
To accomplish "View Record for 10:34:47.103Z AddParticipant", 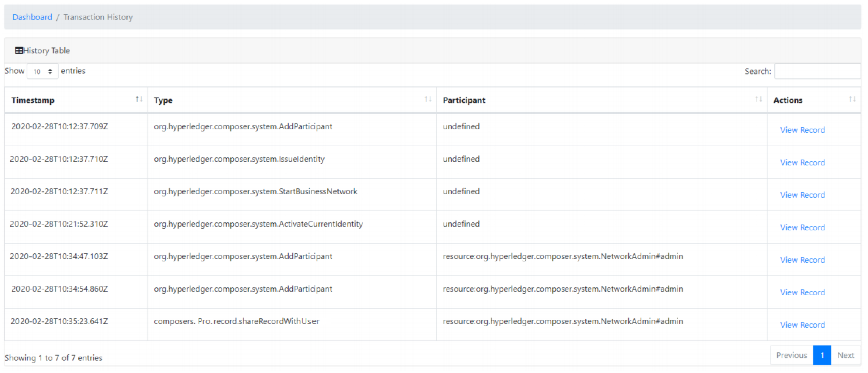I will tap(802, 260).
